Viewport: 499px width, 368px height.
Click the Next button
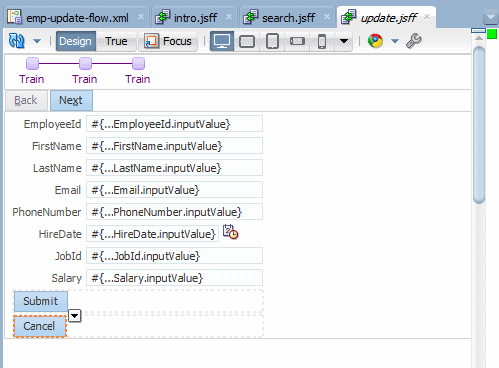(71, 100)
